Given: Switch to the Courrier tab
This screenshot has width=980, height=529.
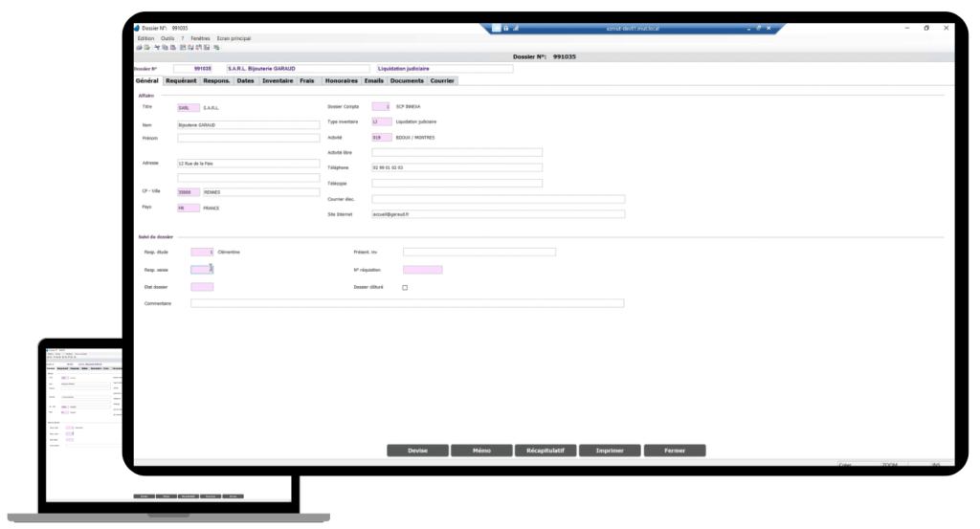Looking at the screenshot, I should pos(442,80).
